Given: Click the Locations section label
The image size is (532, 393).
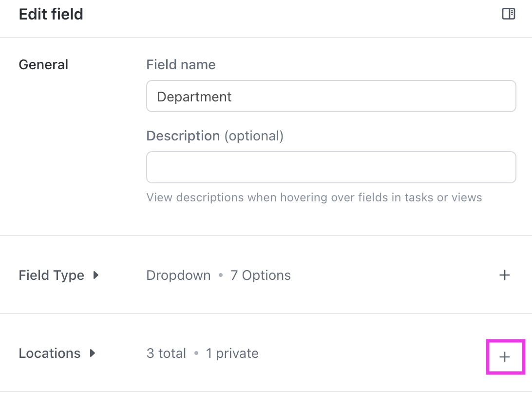Looking at the screenshot, I should (49, 354).
